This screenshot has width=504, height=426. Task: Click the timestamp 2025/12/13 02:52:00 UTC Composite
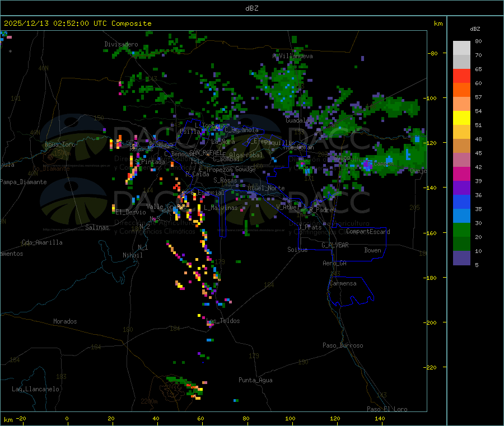tap(77, 24)
